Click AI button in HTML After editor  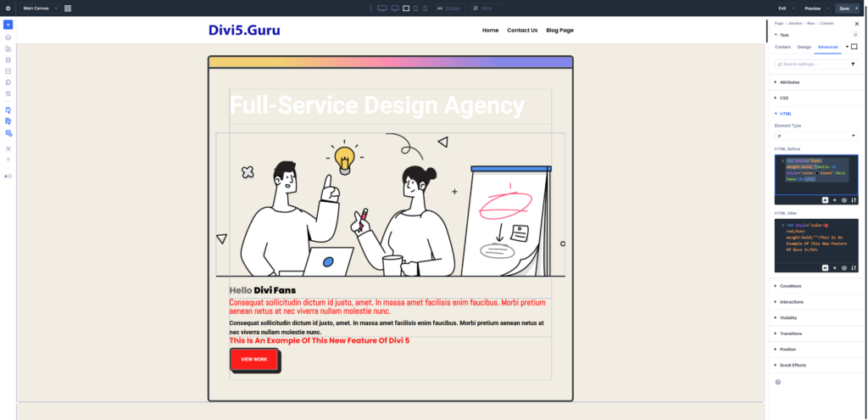(x=825, y=267)
